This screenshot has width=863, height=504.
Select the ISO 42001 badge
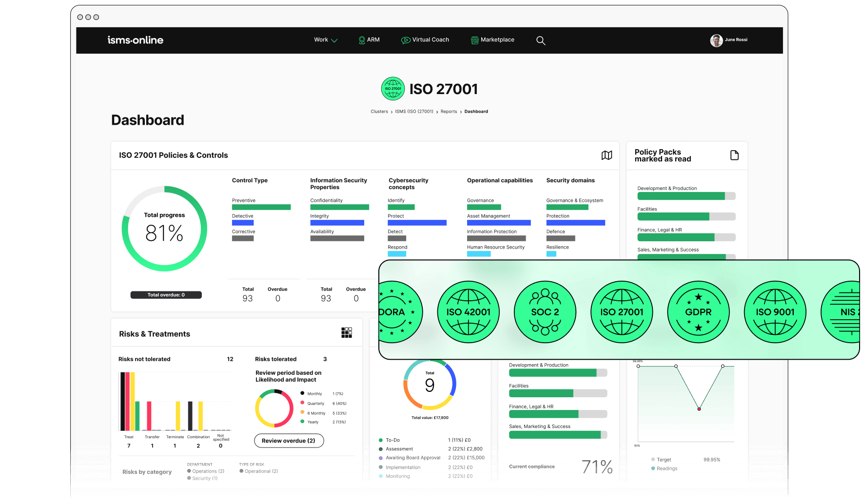[x=468, y=312]
